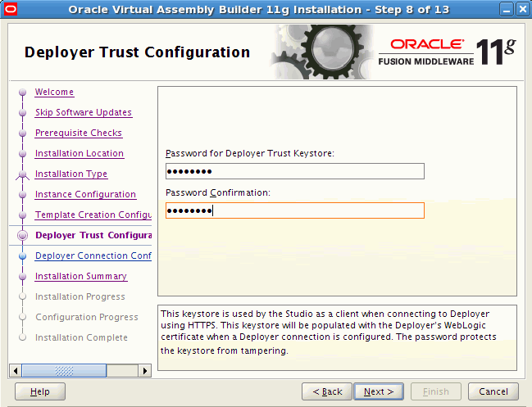Click the Instance Configuration bullet icon
Viewport: 532px width, 407px height.
23,195
